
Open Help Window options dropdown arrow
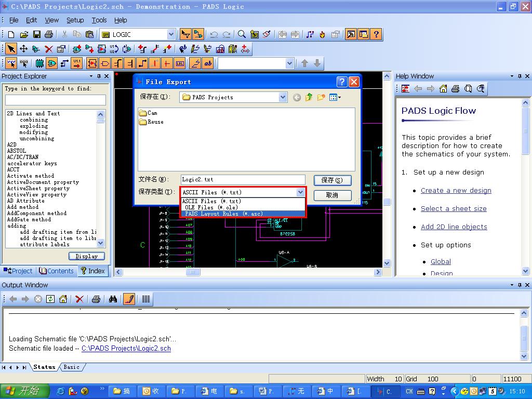[512, 76]
